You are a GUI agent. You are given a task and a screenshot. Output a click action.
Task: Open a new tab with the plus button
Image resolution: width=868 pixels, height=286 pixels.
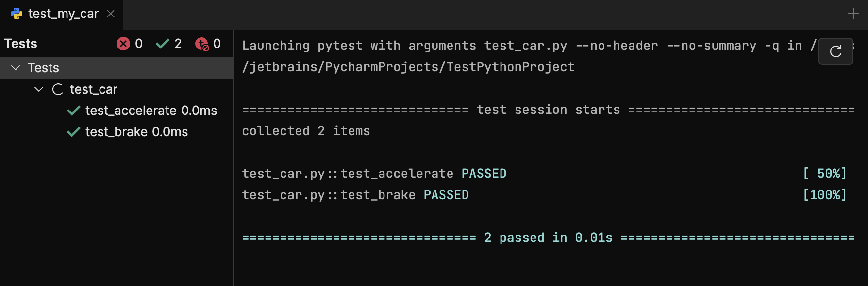[853, 13]
